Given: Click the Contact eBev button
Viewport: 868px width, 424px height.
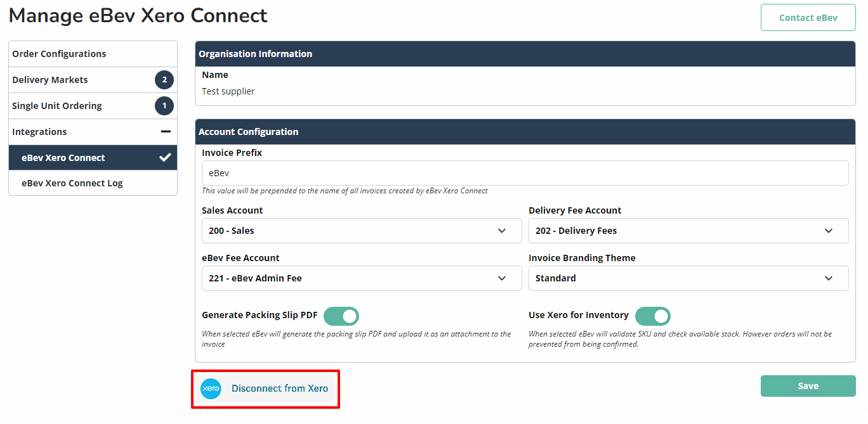Looking at the screenshot, I should tap(808, 18).
